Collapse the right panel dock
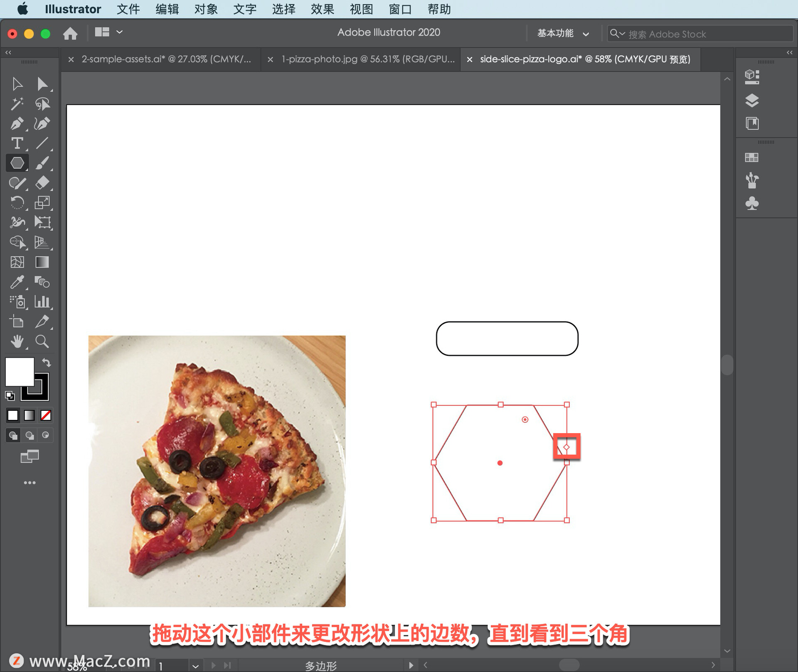 pyautogui.click(x=789, y=52)
